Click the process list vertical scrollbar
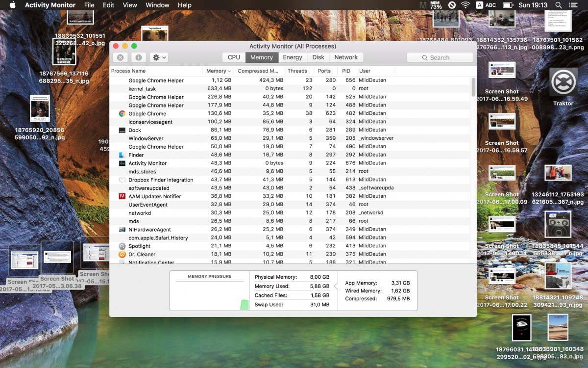 (x=473, y=87)
